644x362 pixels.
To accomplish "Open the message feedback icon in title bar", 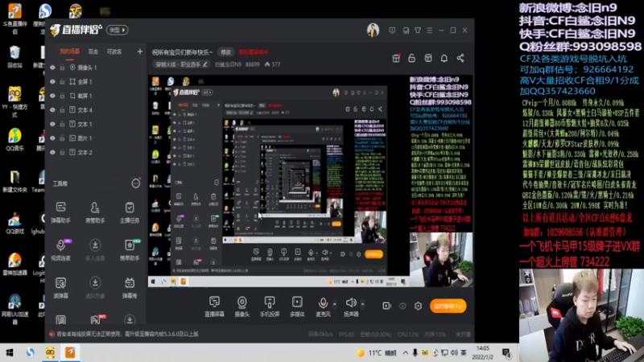I will point(392,31).
